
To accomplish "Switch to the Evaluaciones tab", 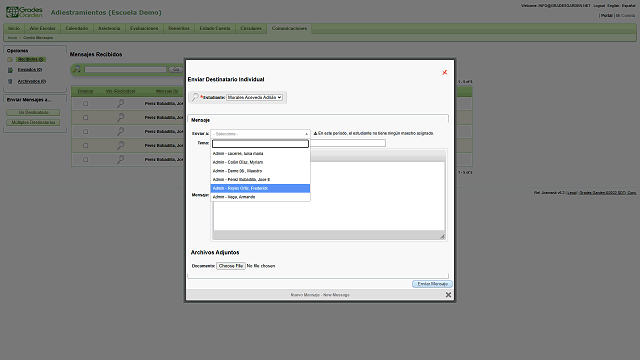I will pyautogui.click(x=144, y=29).
